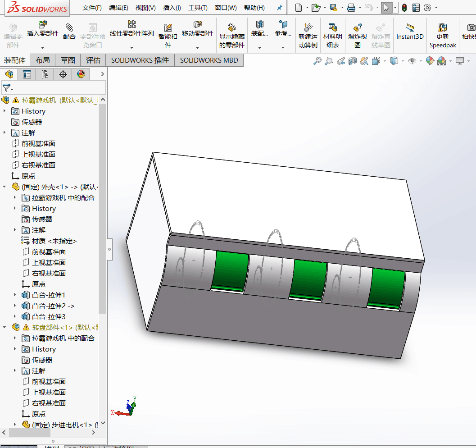Open the 工具(T) menu

[198, 8]
